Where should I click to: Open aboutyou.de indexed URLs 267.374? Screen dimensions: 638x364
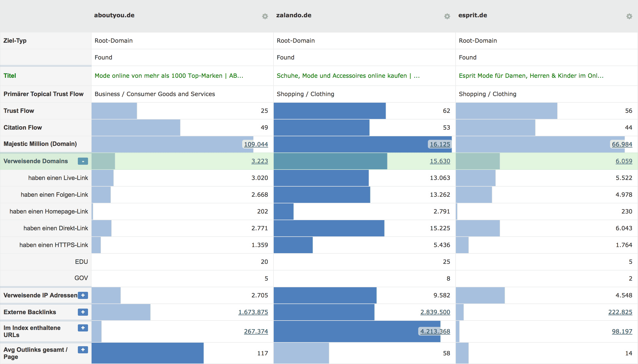click(256, 331)
